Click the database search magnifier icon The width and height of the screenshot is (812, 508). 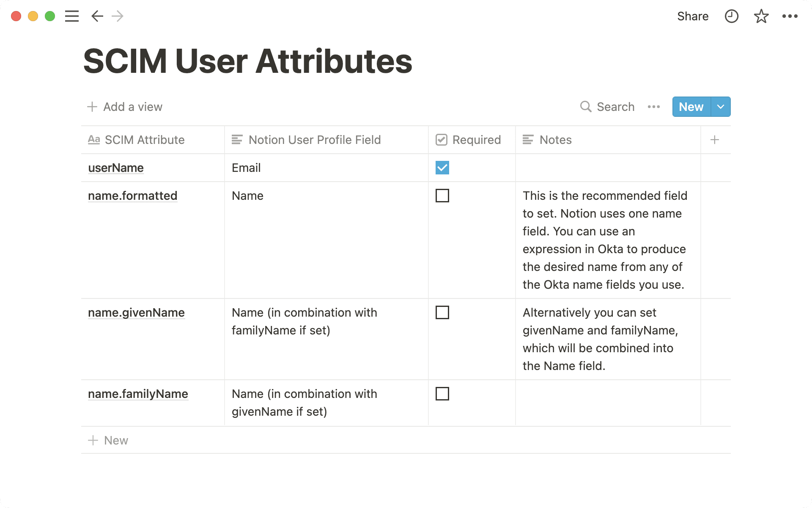pyautogui.click(x=585, y=107)
